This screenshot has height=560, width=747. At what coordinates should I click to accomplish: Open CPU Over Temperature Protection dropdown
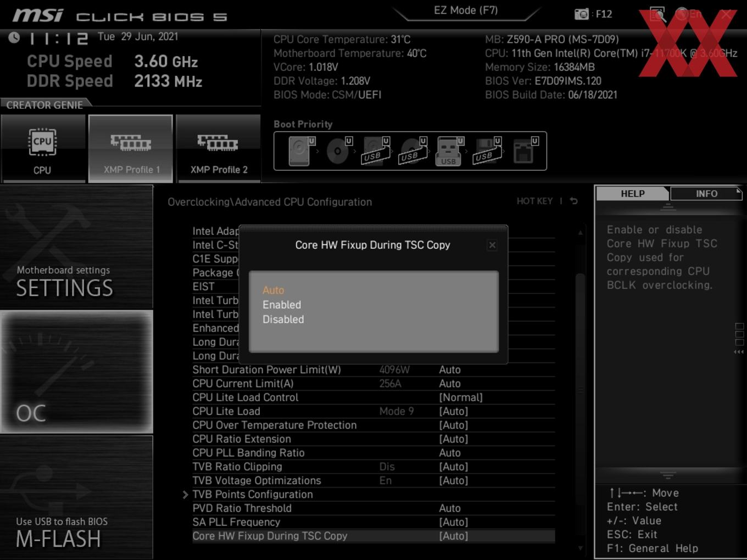(454, 425)
